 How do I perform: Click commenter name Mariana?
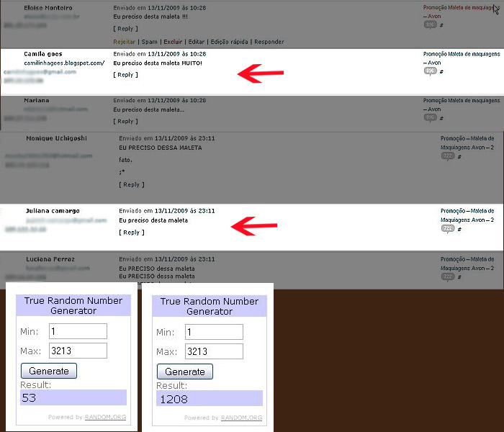click(37, 100)
